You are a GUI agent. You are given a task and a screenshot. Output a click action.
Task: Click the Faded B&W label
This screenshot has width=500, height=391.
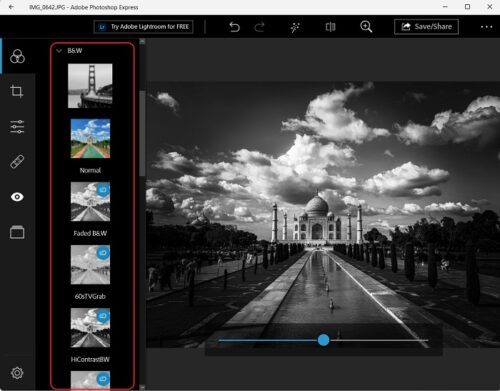[x=90, y=233]
